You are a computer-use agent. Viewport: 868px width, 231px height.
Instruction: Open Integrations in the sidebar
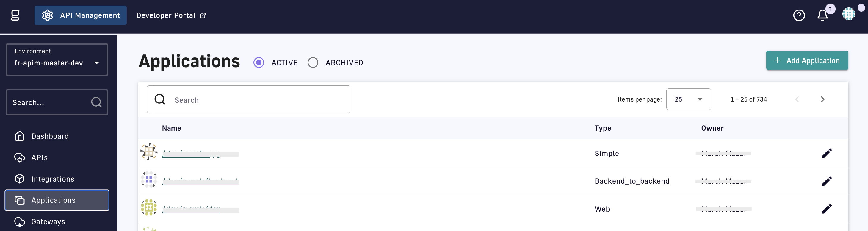click(x=53, y=179)
